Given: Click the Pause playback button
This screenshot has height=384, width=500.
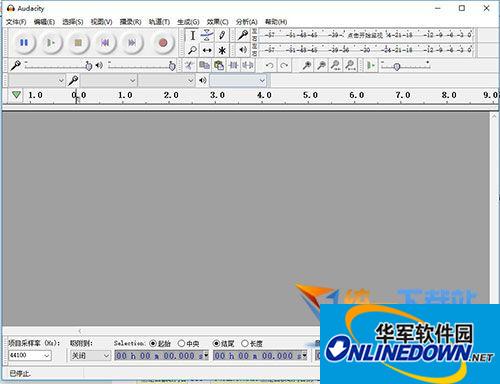Looking at the screenshot, I should click(24, 43).
